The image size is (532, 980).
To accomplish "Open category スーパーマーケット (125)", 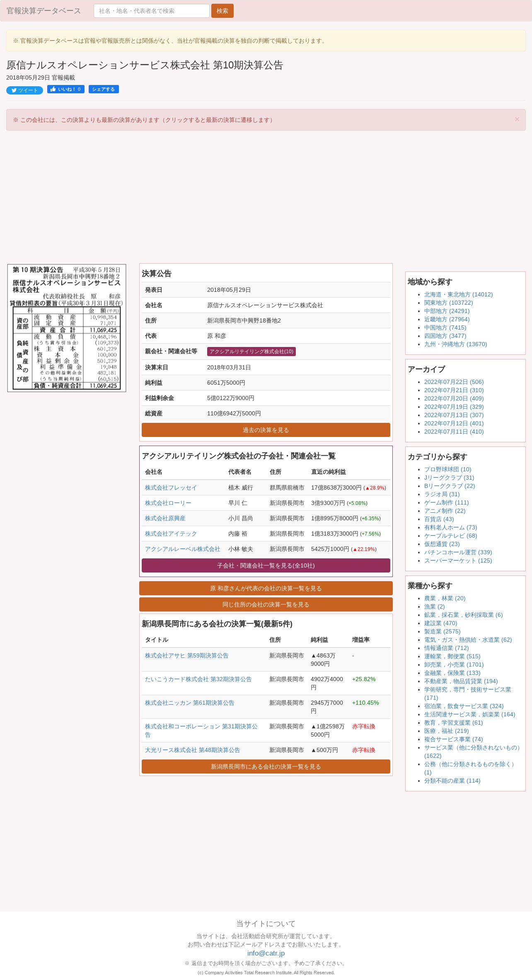I will click(458, 560).
